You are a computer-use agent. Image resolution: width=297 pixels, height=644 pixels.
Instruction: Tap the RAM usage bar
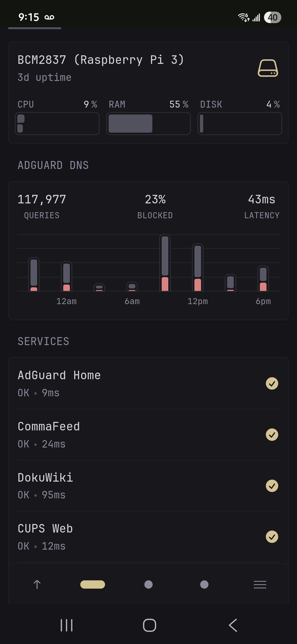148,124
